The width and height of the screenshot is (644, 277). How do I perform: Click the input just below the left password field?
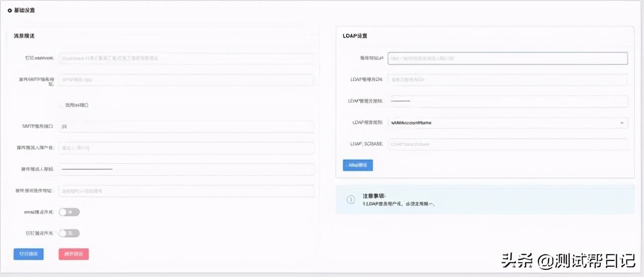pyautogui.click(x=186, y=191)
